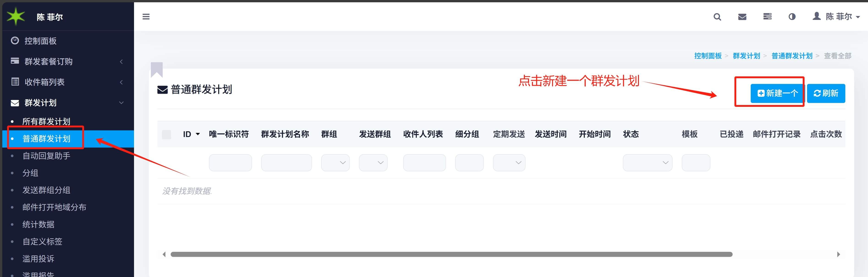The image size is (868, 277).
Task: Click the 群发套餐订购 card icon
Action: tap(15, 61)
